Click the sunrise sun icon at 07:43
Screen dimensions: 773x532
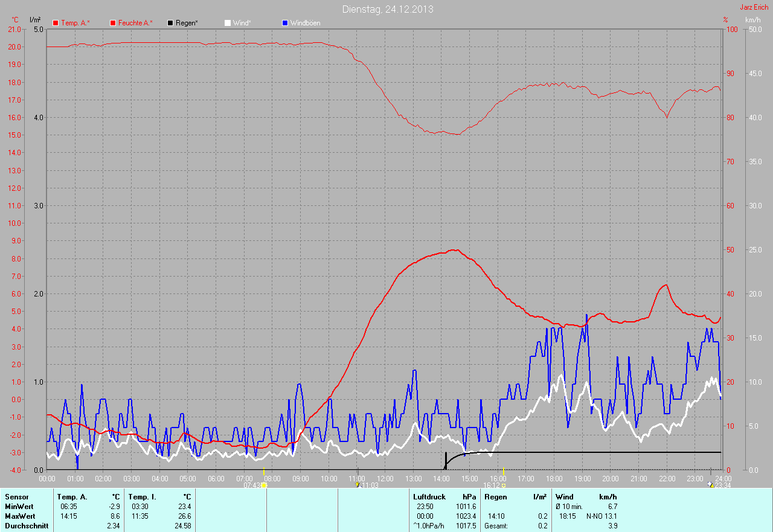coord(264,485)
